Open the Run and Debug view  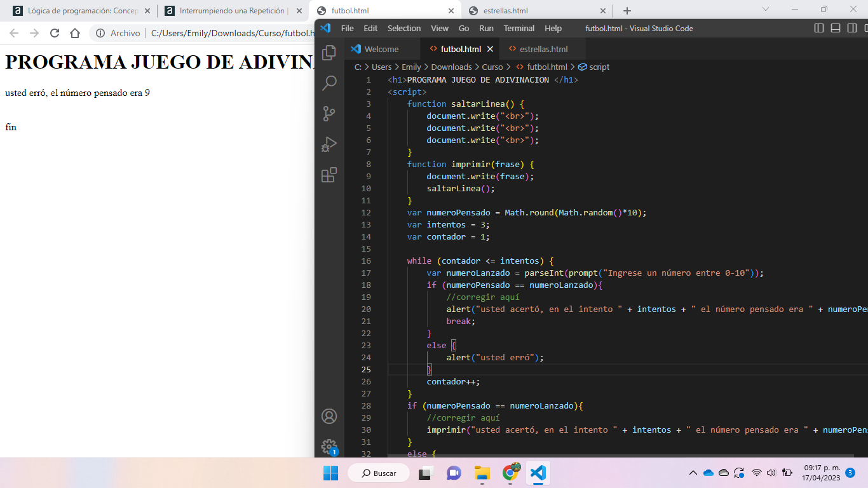(329, 144)
